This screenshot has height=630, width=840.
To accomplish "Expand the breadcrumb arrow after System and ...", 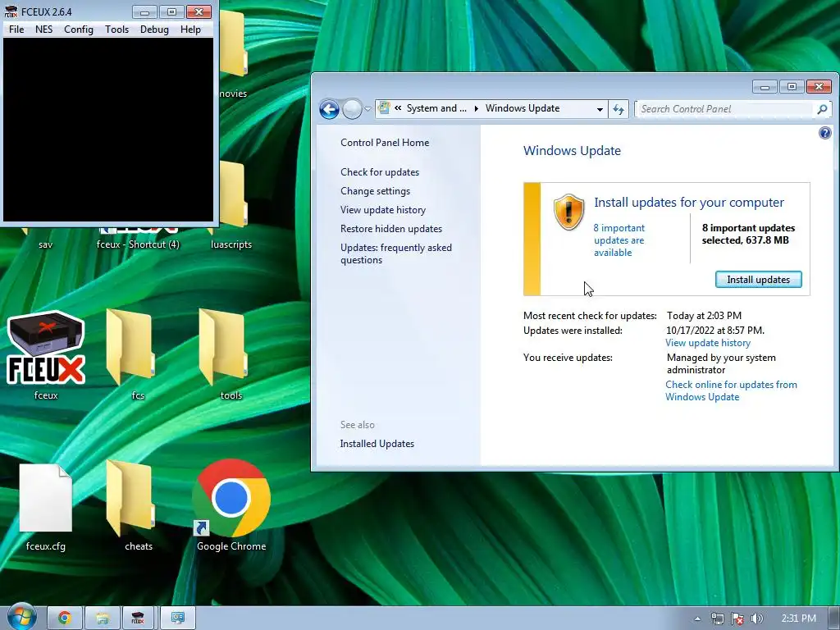I will (476, 109).
